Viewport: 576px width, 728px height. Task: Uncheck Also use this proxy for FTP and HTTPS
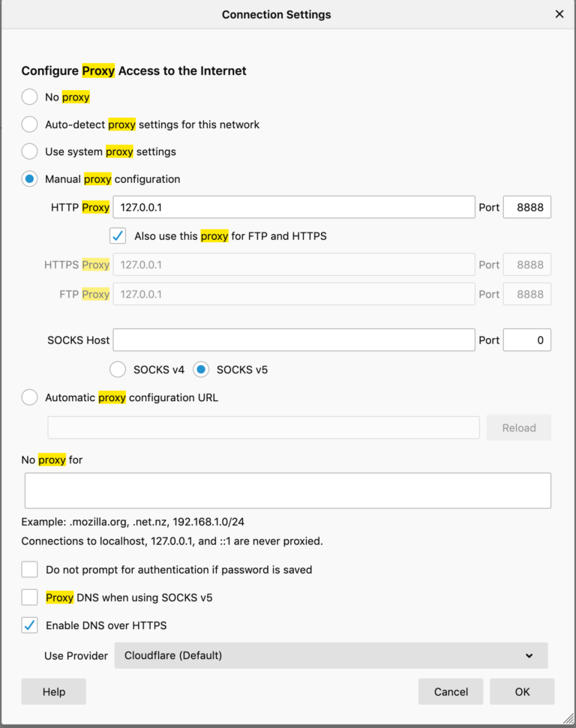tap(118, 235)
